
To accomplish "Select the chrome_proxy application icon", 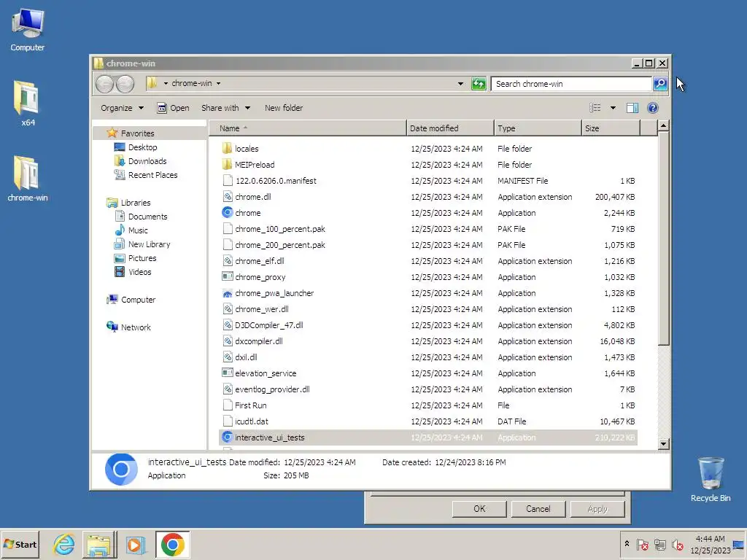I will (228, 276).
